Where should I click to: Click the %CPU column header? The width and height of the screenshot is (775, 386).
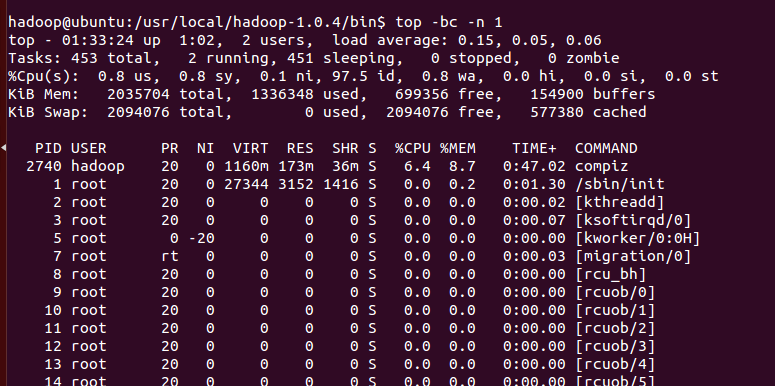[x=413, y=148]
